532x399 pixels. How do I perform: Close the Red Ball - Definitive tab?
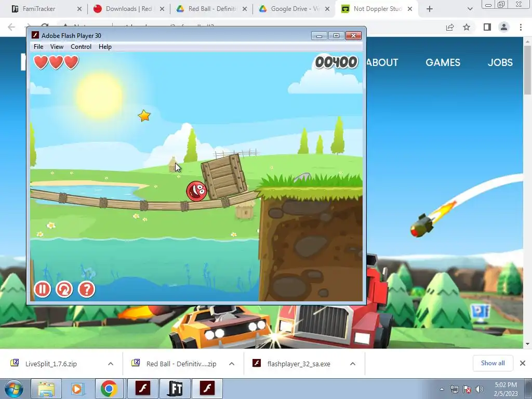[245, 9]
